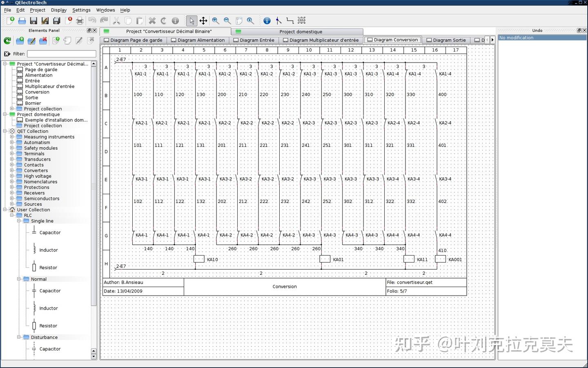Image resolution: width=588 pixels, height=368 pixels.
Task: Undo the last action
Action: (x=92, y=20)
